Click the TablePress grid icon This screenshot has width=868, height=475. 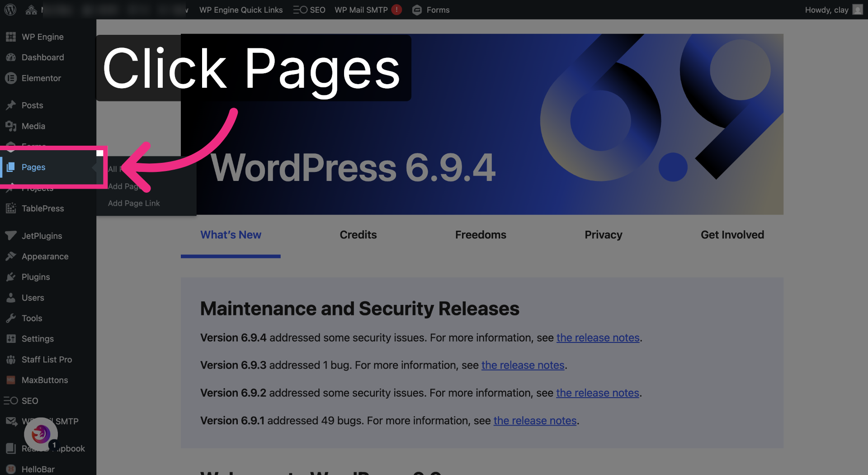point(11,208)
